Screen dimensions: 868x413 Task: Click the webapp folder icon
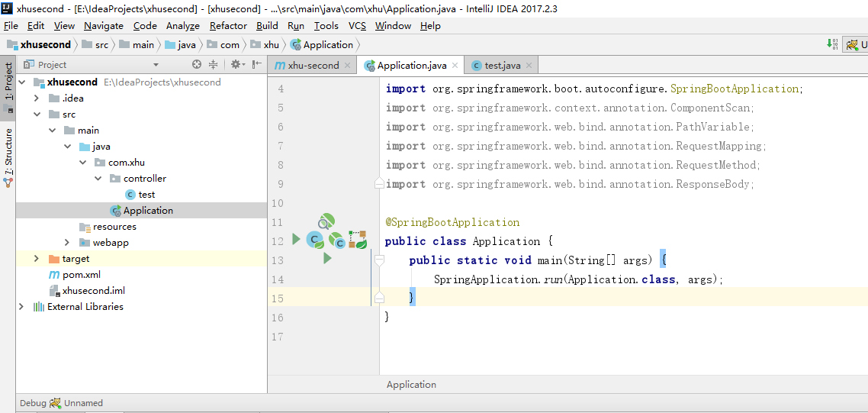point(85,243)
